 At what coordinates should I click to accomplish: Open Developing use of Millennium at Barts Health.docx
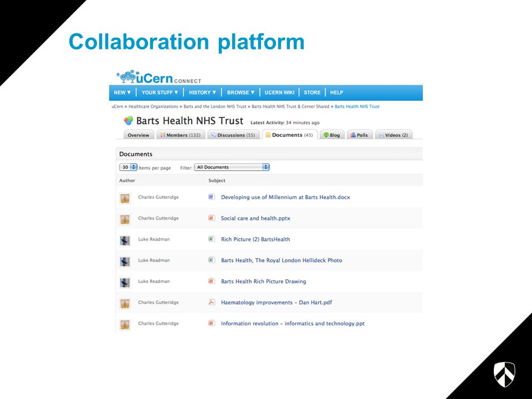(285, 197)
